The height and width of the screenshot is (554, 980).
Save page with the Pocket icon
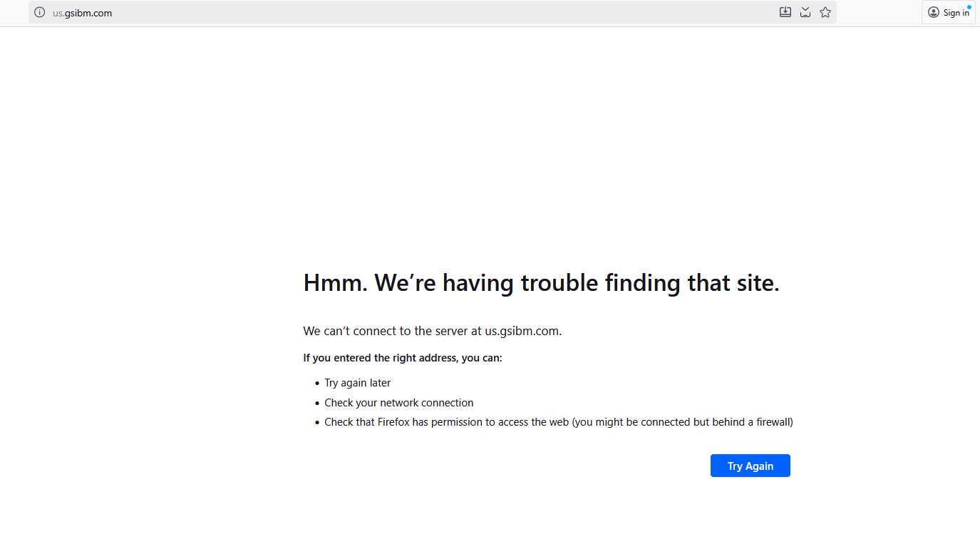[805, 12]
